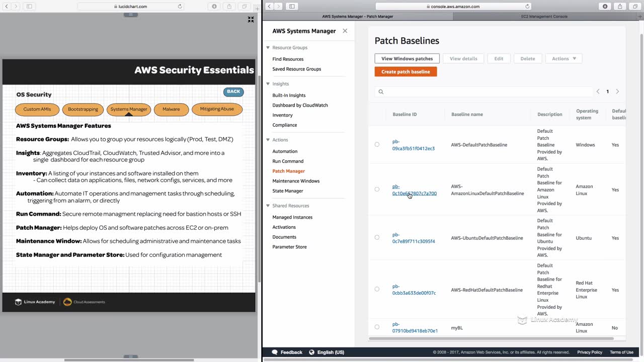Image resolution: width=644 pixels, height=362 pixels.
Task: Go to next page of patch baselines
Action: [617, 92]
